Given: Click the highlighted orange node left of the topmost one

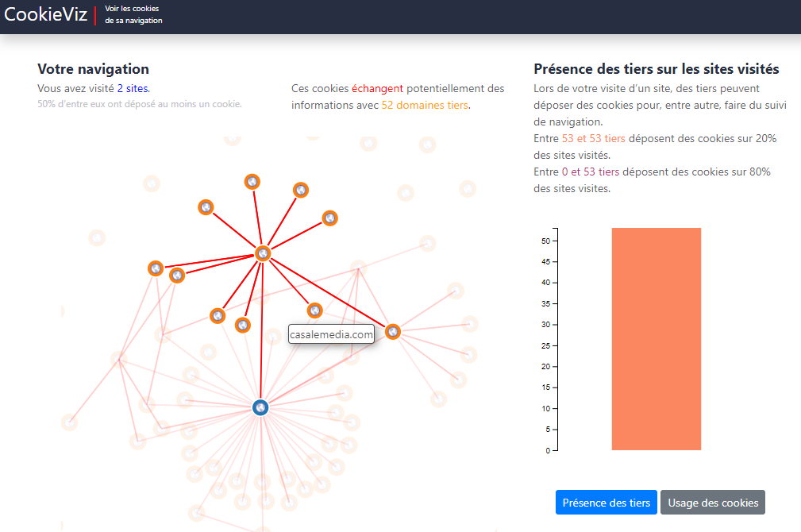Looking at the screenshot, I should tap(206, 207).
